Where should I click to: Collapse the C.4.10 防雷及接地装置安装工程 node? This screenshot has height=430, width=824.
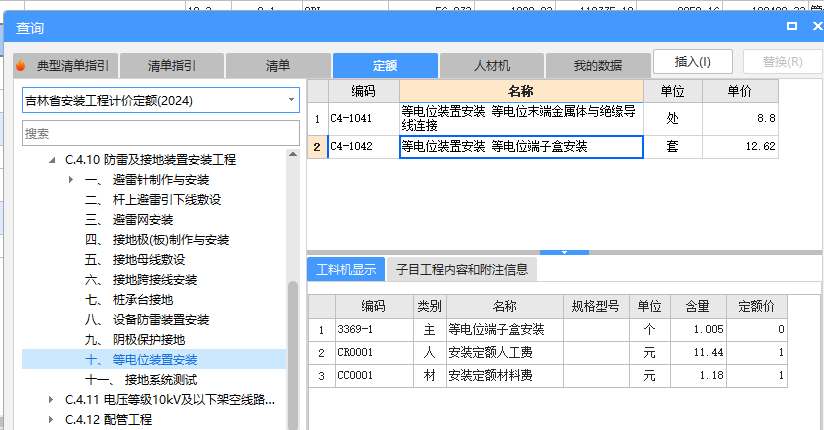52,160
